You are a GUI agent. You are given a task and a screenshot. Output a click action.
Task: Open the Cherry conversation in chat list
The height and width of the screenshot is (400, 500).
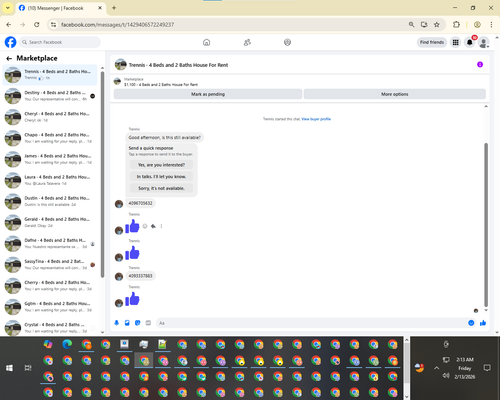pos(50,286)
